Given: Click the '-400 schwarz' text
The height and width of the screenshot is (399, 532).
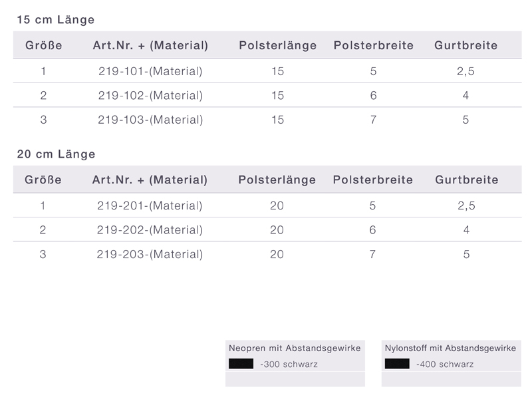Looking at the screenshot, I should click(x=445, y=364).
